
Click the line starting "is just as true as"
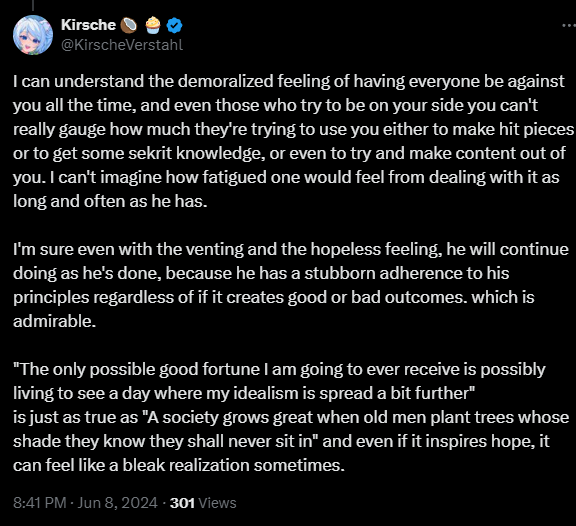291,417
